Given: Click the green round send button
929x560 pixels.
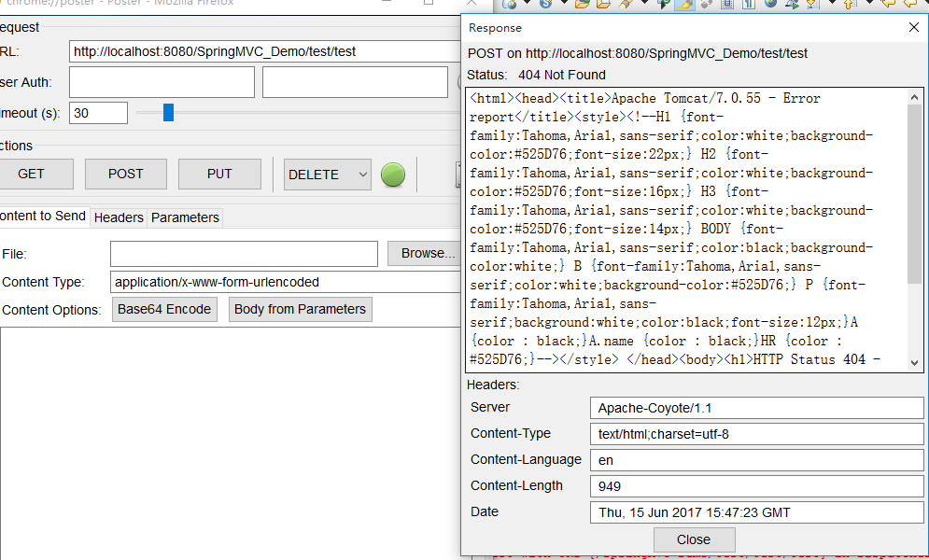Looking at the screenshot, I should point(393,175).
